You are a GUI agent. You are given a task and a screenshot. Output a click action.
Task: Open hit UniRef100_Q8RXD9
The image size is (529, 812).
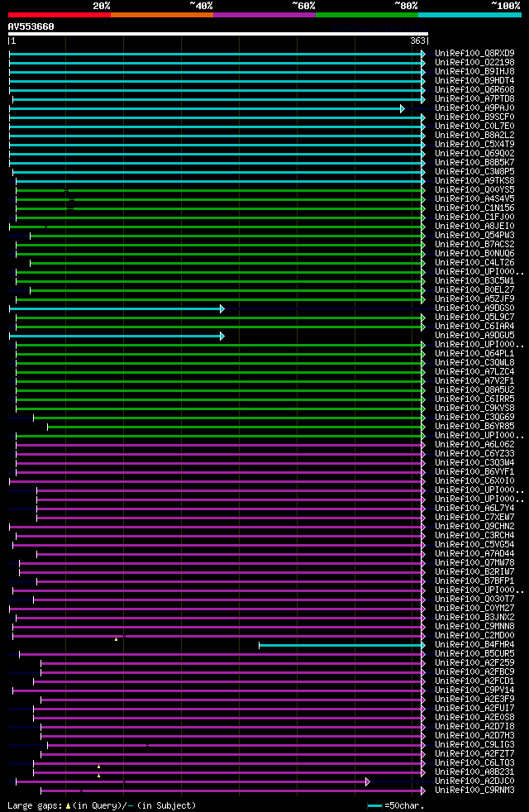point(474,54)
